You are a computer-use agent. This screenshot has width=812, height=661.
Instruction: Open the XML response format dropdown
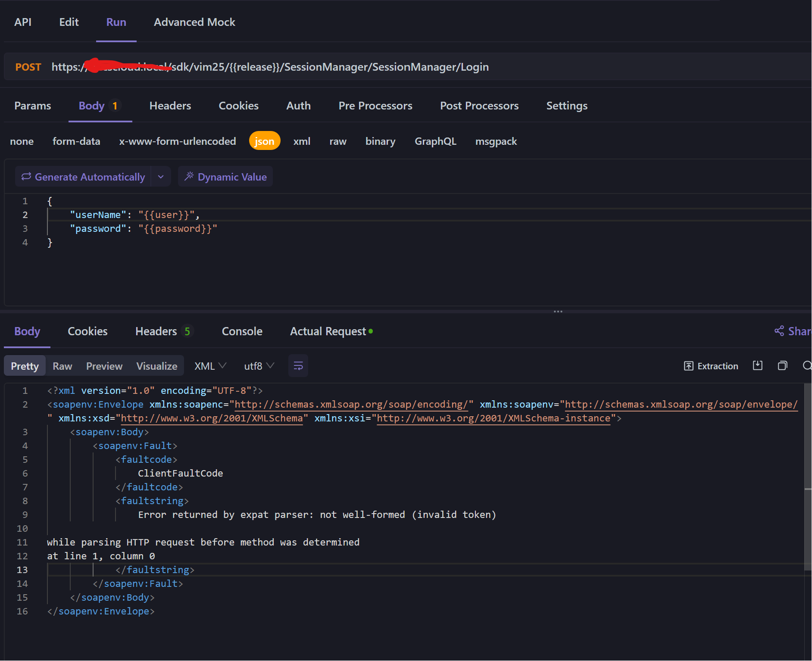coord(210,366)
